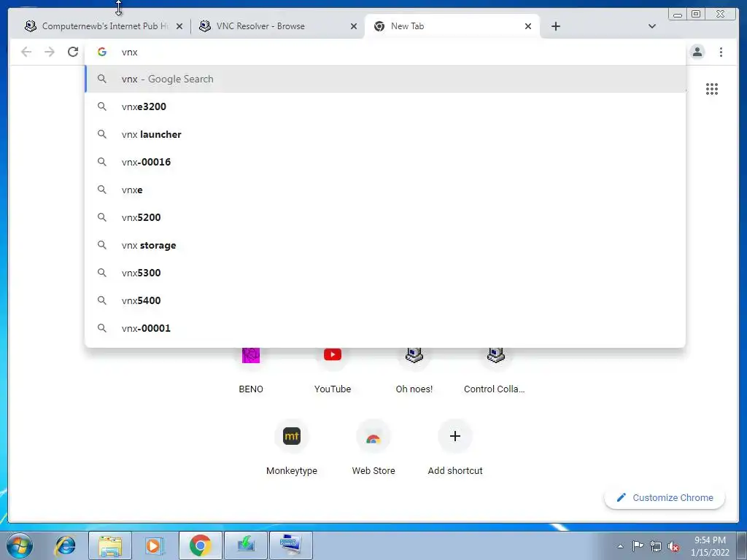Reload the current page
The width and height of the screenshot is (747, 560).
point(73,52)
